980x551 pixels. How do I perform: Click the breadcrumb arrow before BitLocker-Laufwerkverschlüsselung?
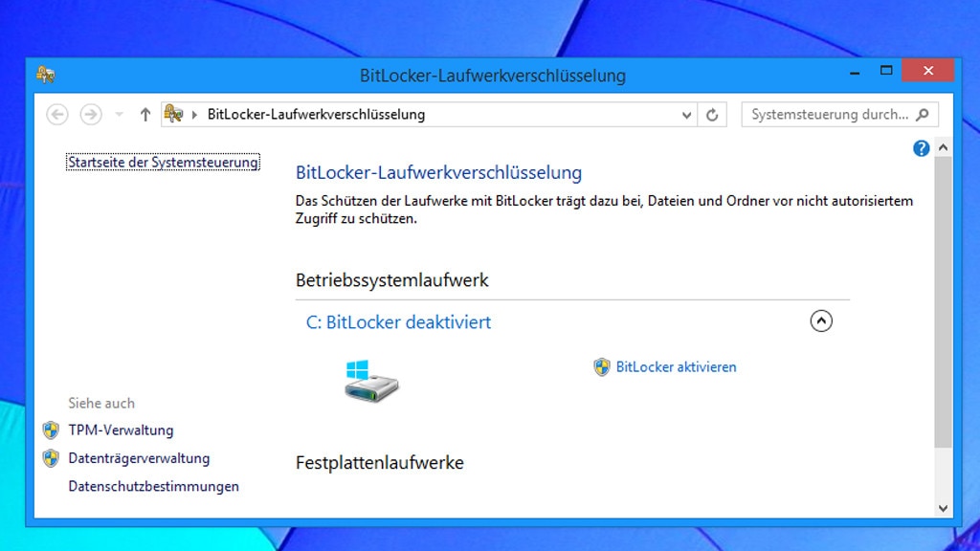coord(194,115)
